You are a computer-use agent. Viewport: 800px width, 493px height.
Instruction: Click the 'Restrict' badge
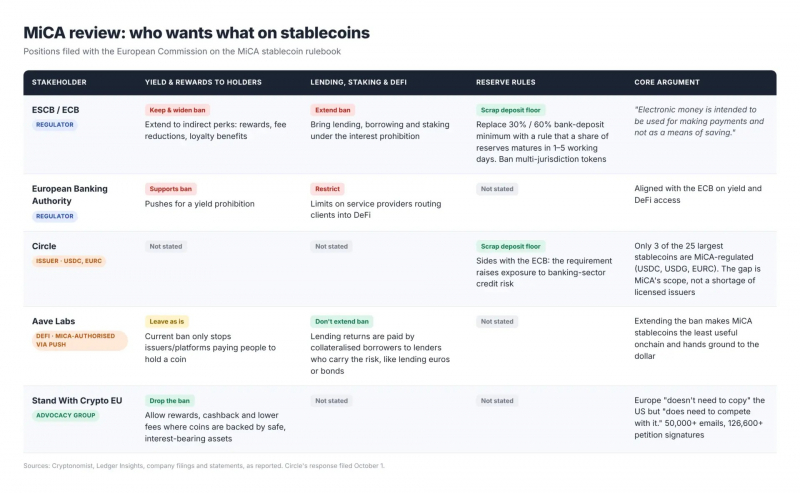pyautogui.click(x=327, y=189)
